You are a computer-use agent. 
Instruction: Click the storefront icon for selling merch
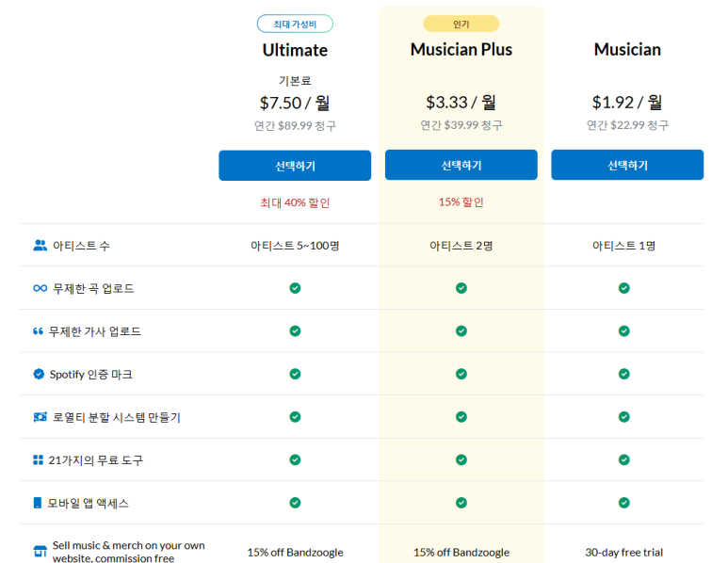(x=40, y=551)
